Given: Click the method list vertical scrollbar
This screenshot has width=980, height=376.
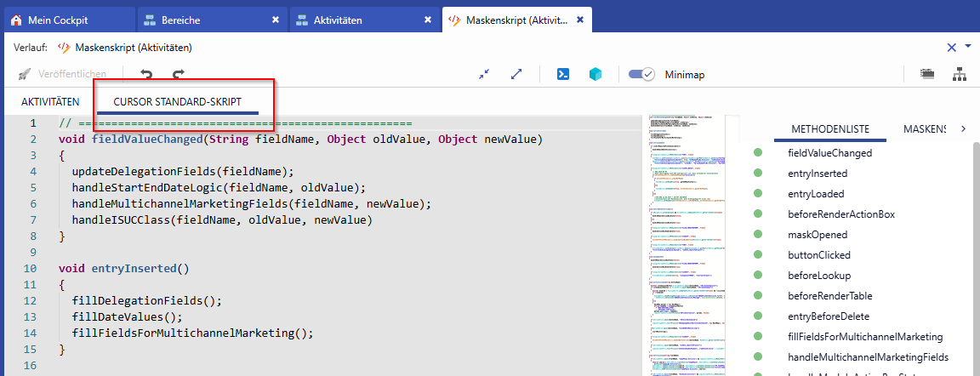Looking at the screenshot, I should (976, 255).
